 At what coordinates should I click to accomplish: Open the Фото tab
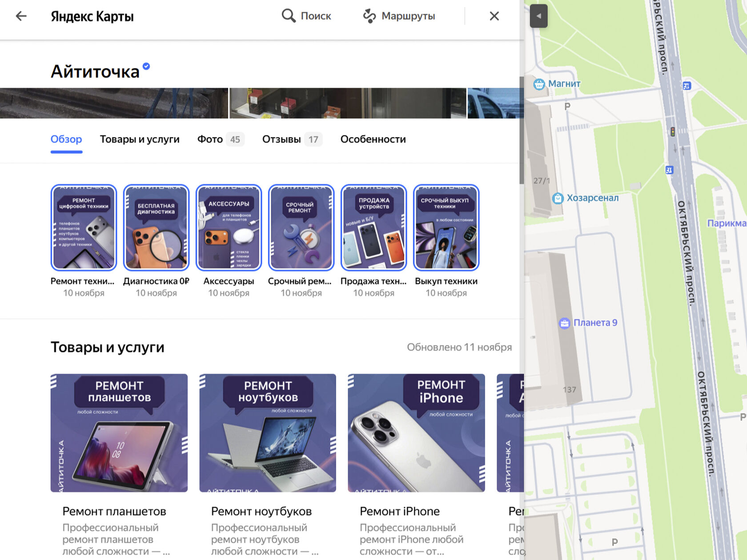pyautogui.click(x=221, y=139)
